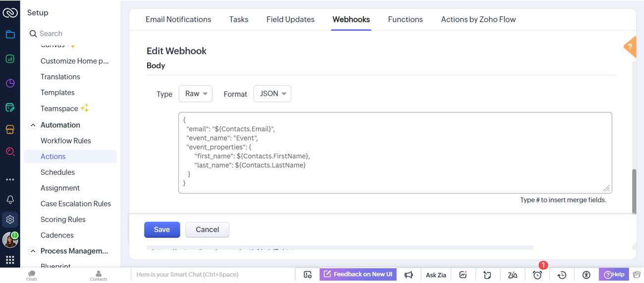Open the Setup gear icon
644x283 pixels.
coord(10,220)
